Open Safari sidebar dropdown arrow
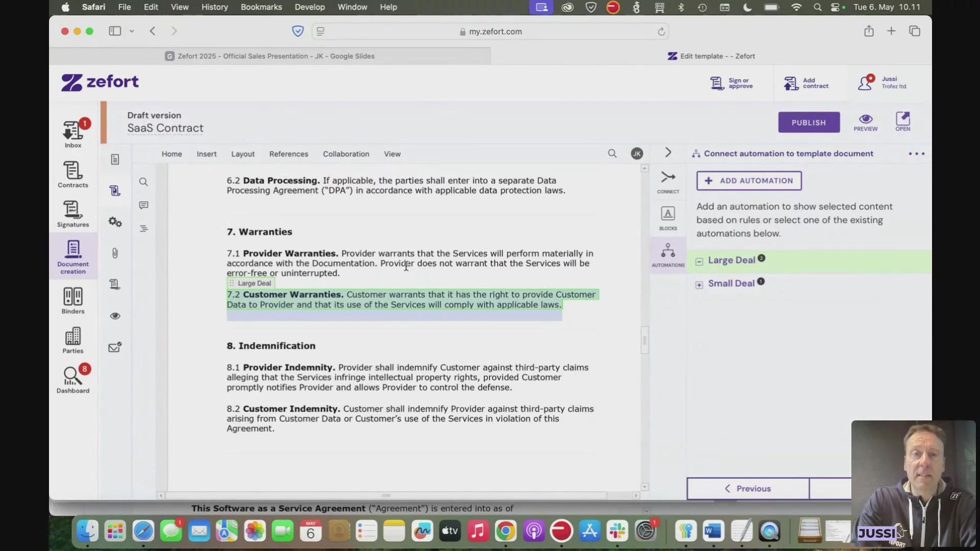This screenshot has width=980, height=551. (x=132, y=31)
